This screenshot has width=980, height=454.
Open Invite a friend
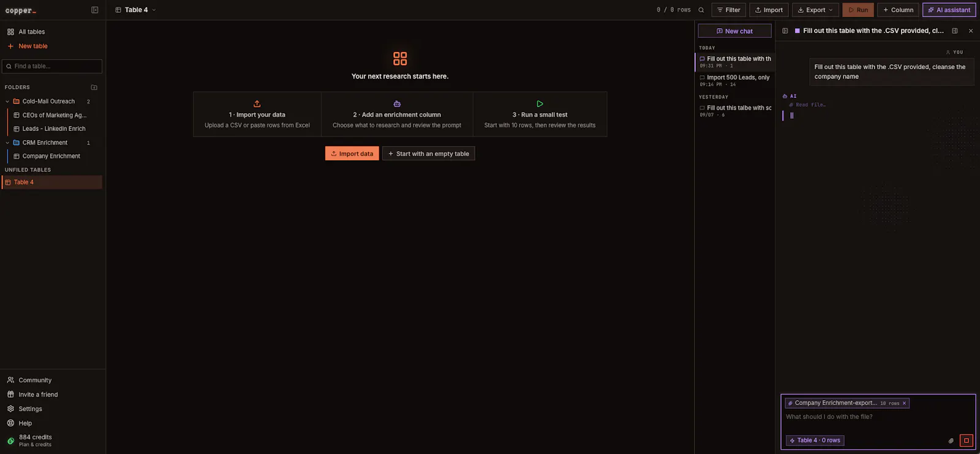pos(38,395)
